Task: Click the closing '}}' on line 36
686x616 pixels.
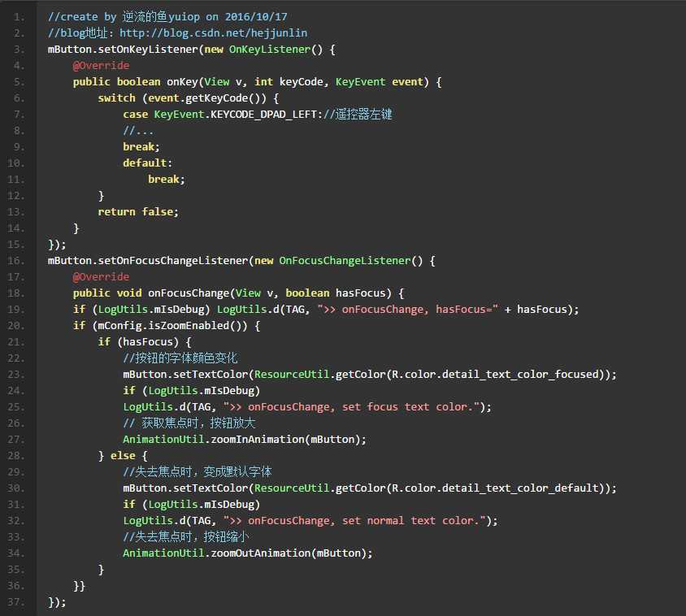Action: 79,586
